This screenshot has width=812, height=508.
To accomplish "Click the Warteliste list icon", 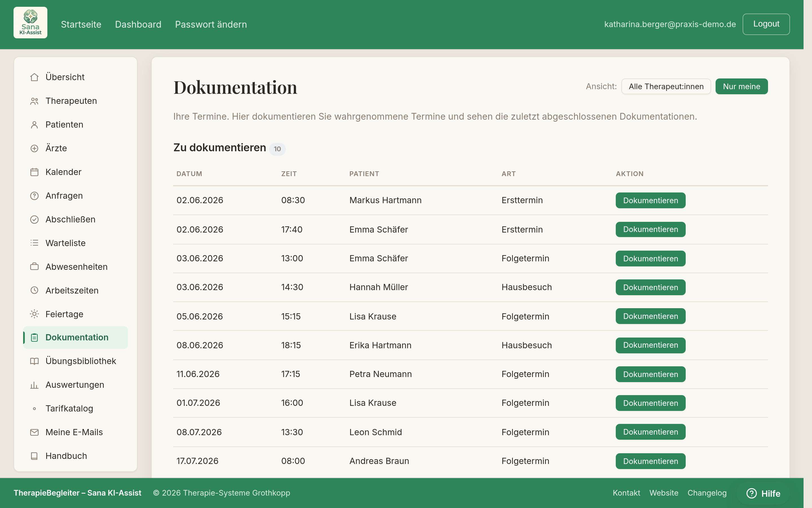I will coord(34,243).
